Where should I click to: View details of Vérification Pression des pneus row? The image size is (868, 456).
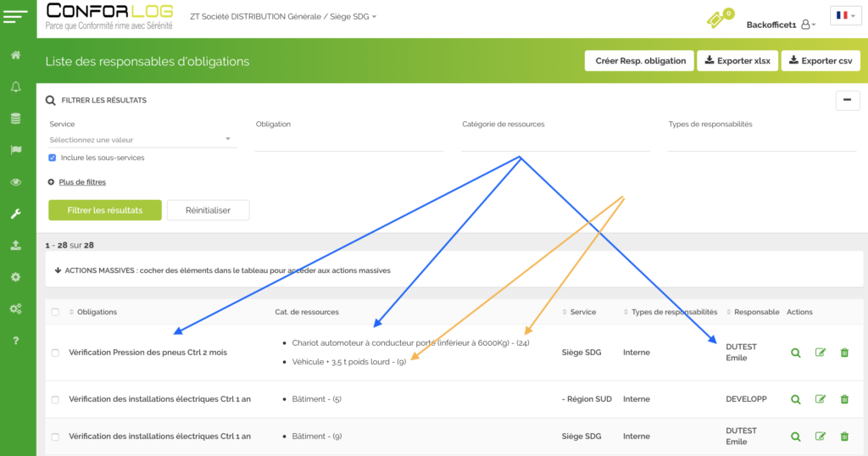pos(795,353)
